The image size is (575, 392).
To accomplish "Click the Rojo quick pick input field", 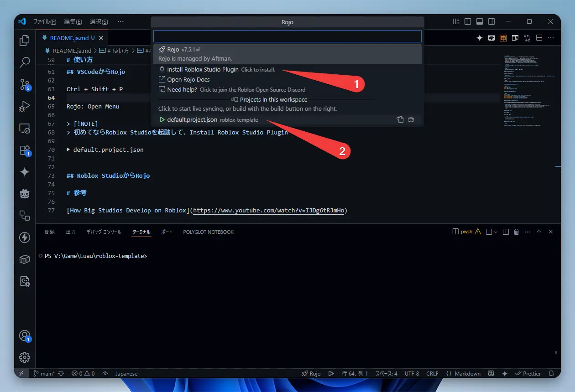I will [x=287, y=36].
